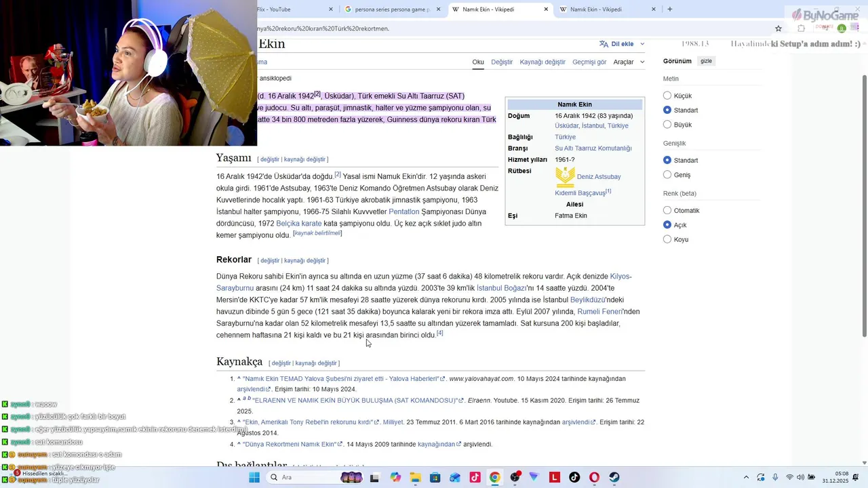Open the Beylikdüzü link
This screenshot has height=488, width=868.
(587, 300)
